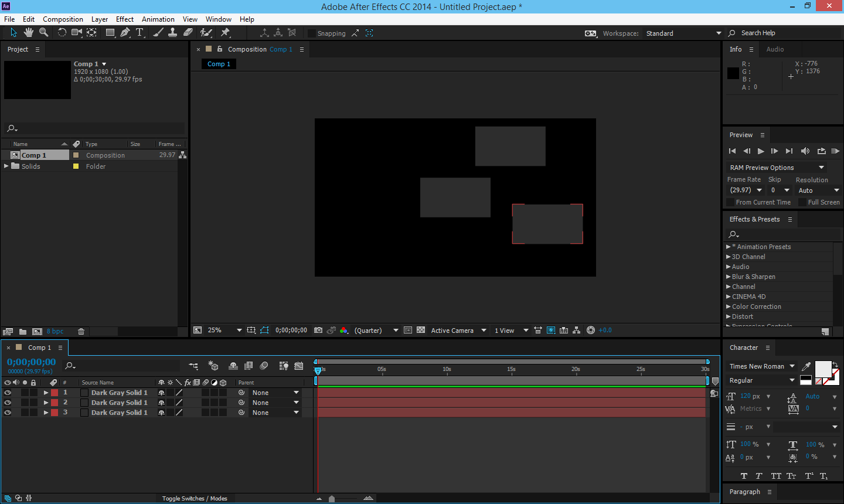Select the Brush tool
Viewport: 844px width, 504px height.
(158, 33)
